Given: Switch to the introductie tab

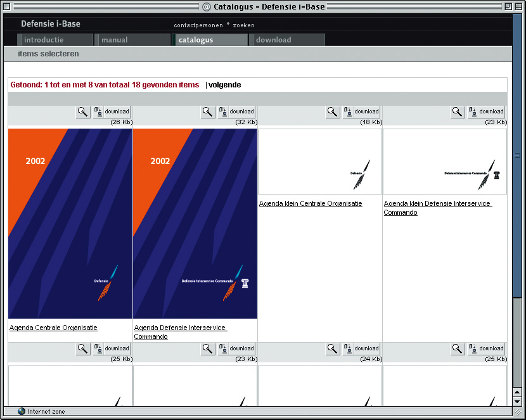Looking at the screenshot, I should click(55, 40).
